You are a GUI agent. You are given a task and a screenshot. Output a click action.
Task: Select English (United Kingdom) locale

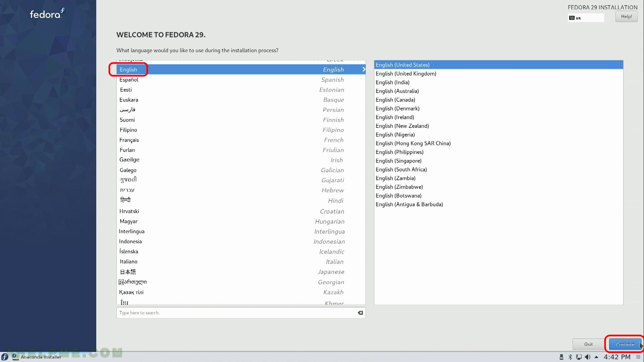pyautogui.click(x=498, y=73)
